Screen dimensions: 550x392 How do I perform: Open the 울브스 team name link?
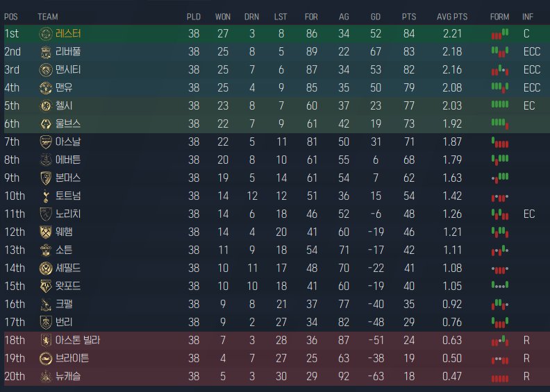point(67,123)
